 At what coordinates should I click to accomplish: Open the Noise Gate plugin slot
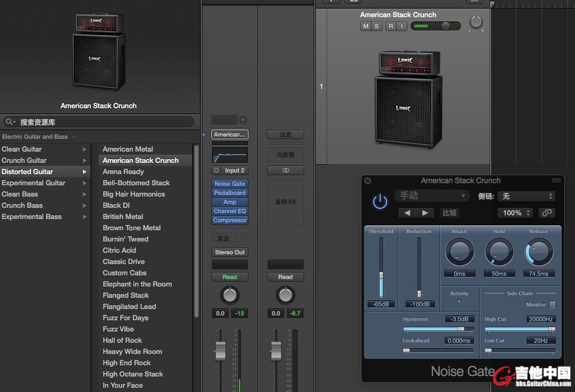230,184
